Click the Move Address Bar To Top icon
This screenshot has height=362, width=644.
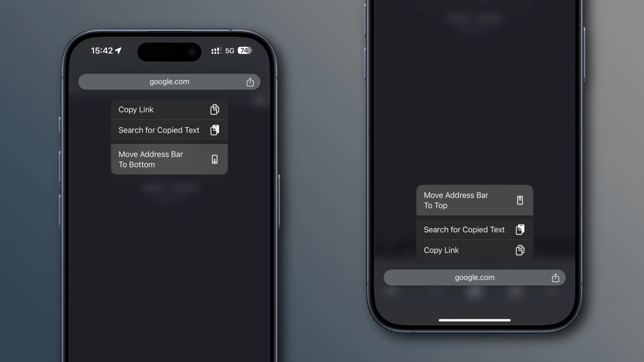pyautogui.click(x=520, y=200)
